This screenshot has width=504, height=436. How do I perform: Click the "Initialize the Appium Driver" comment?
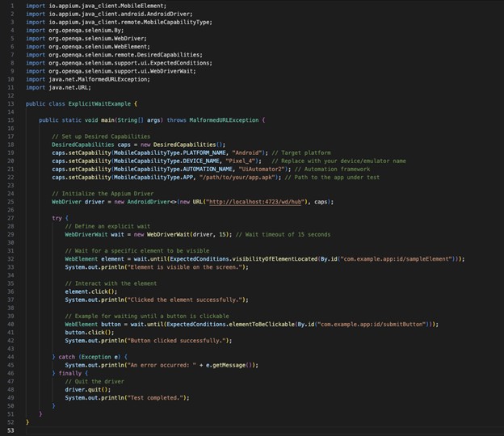click(x=103, y=194)
